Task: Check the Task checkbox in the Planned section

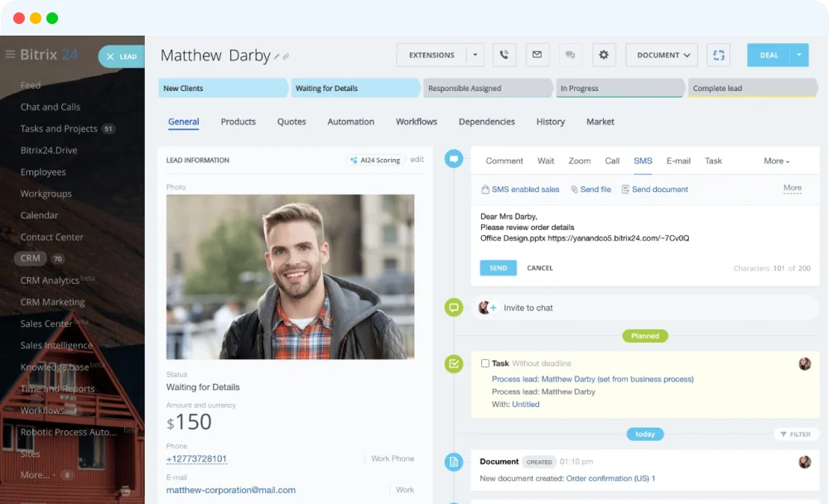Action: pyautogui.click(x=484, y=363)
